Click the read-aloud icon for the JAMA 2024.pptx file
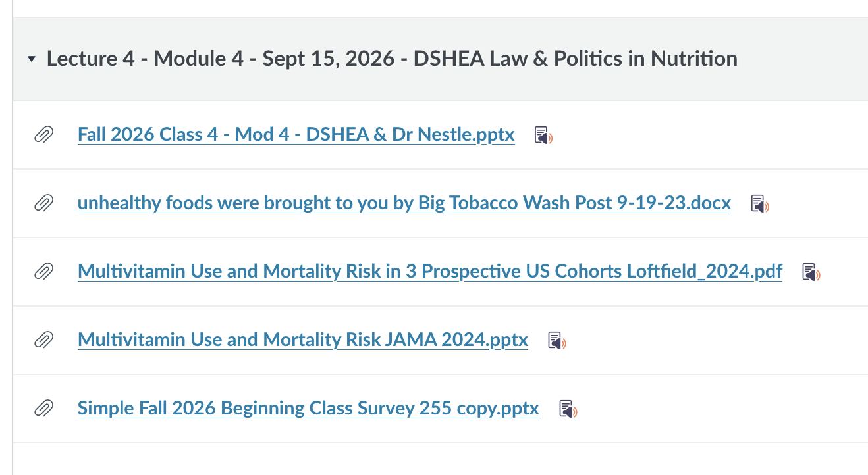Viewport: 868px width, 475px height. tap(557, 341)
